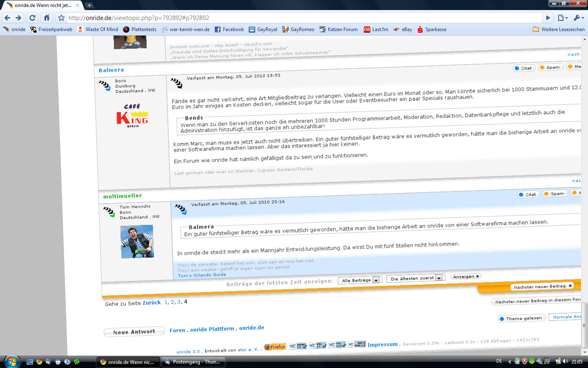588x368 pixels.
Task: Open the wrench settings menu
Action: 579,18
